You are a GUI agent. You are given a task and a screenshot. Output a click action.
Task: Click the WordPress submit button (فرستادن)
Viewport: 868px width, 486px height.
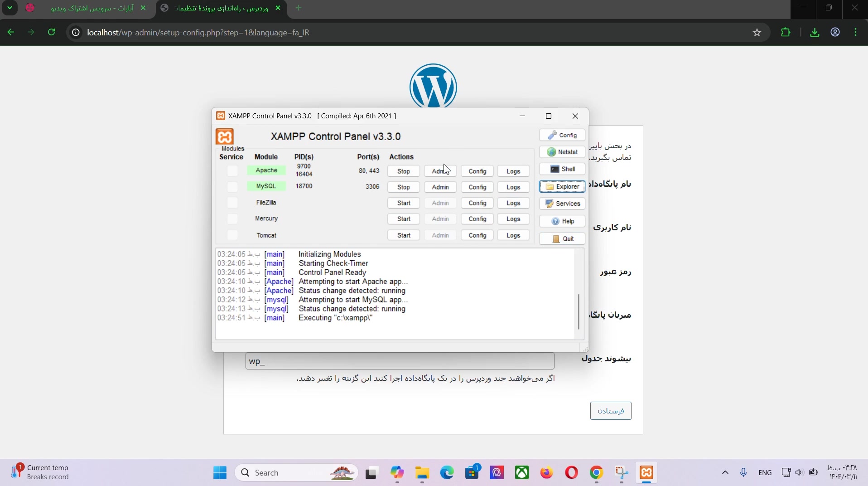[x=611, y=411]
